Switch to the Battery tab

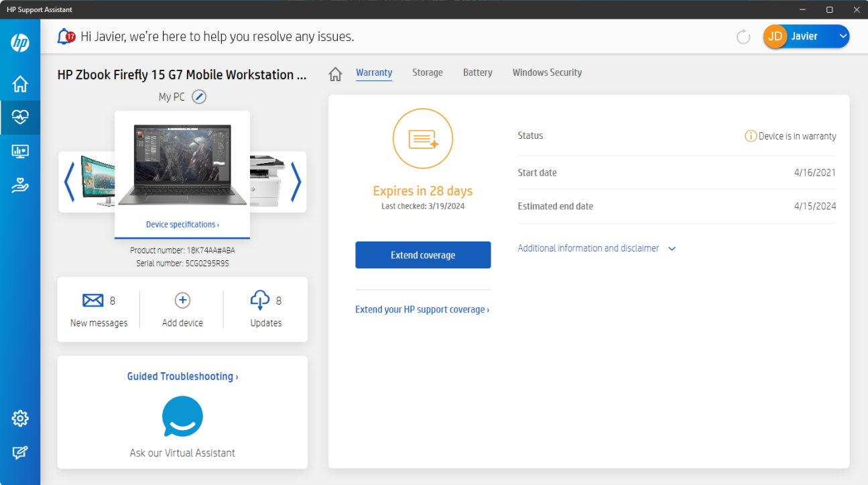(x=478, y=72)
